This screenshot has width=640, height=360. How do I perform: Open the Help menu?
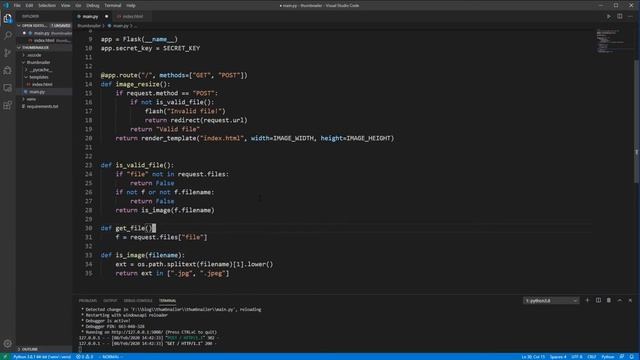(131, 6)
